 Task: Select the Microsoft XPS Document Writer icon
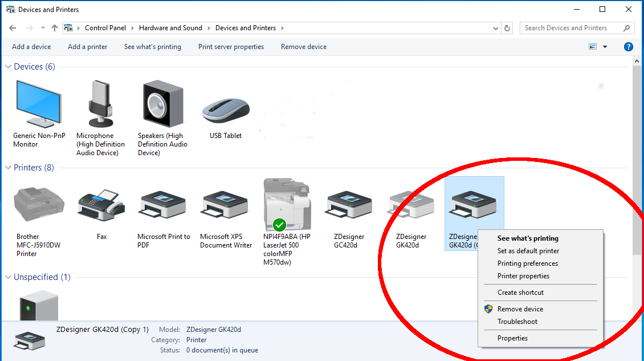click(224, 205)
